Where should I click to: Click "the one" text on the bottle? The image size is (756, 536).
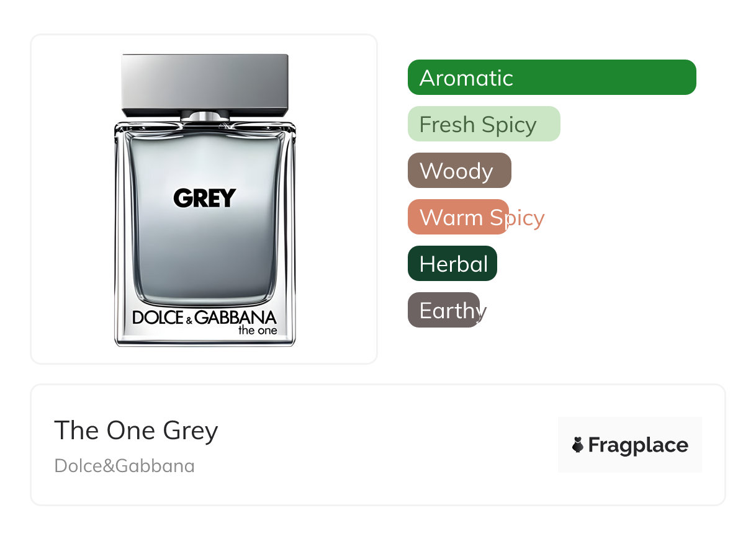[258, 330]
